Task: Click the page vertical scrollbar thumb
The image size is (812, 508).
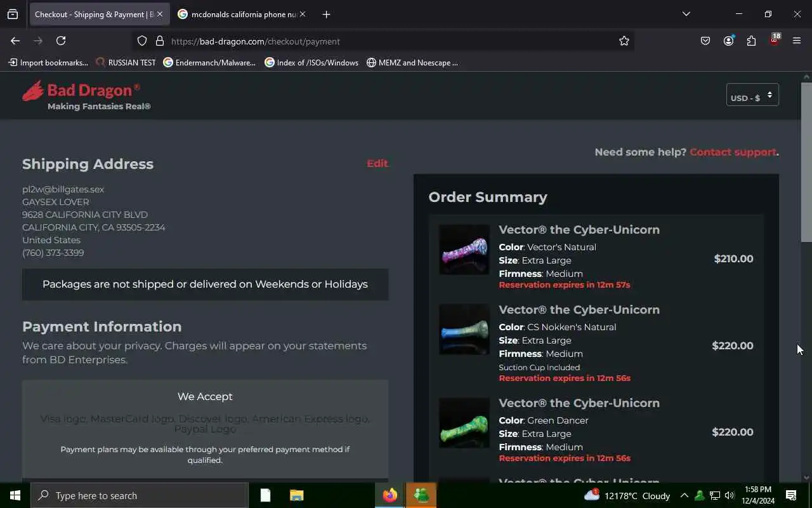Action: coord(806,162)
